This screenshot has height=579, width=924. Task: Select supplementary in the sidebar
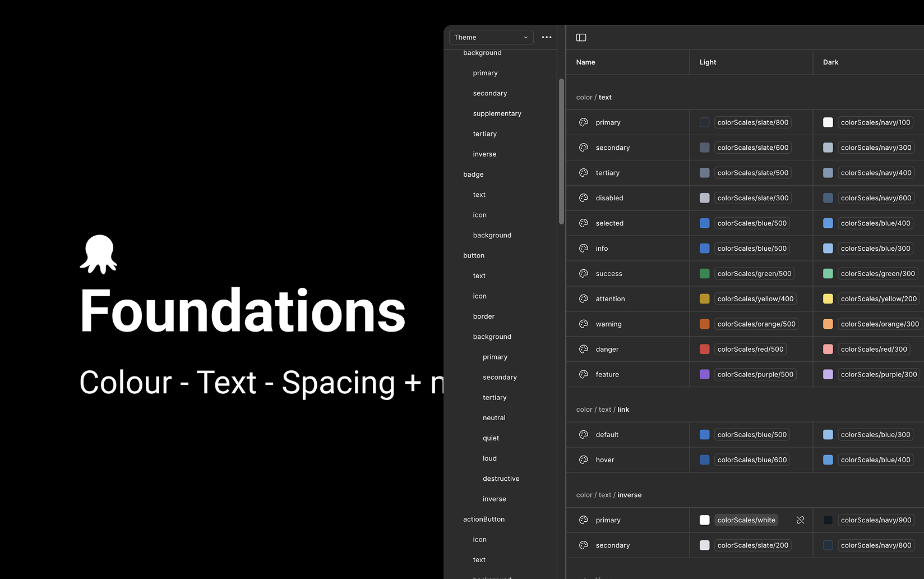[x=497, y=113]
